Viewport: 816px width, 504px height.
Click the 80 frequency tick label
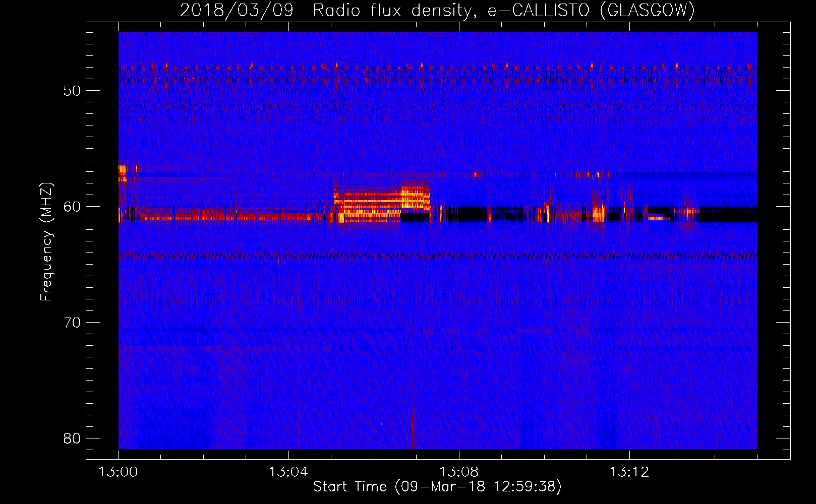[72, 438]
